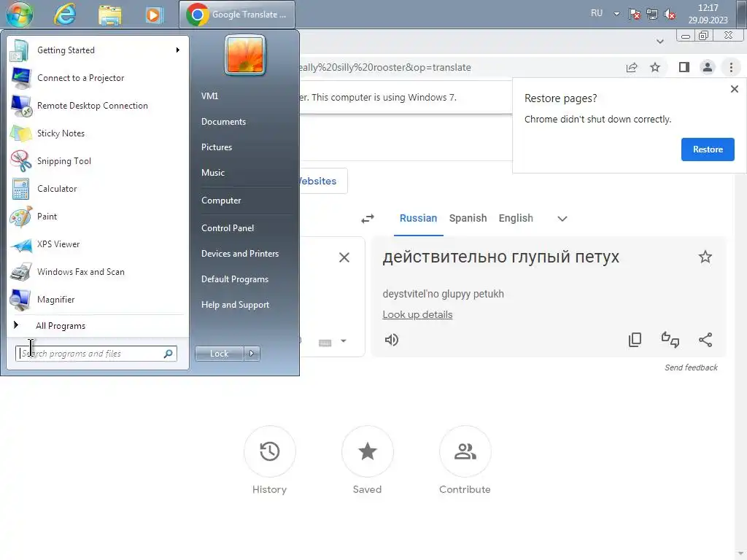Image resolution: width=747 pixels, height=560 pixels.
Task: Click the network tray icon
Action: 651,15
